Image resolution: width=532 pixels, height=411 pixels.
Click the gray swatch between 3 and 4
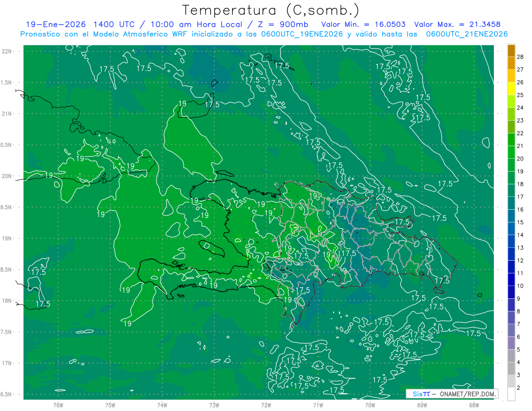point(511,368)
